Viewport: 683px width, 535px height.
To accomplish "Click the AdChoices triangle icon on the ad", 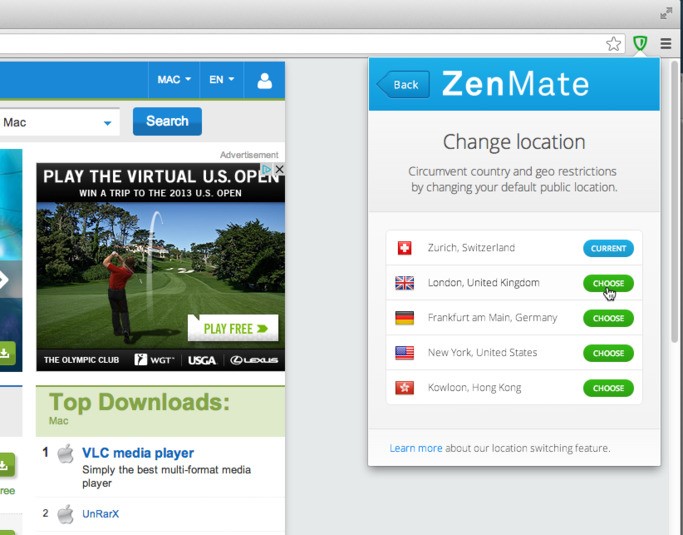I will [x=267, y=169].
